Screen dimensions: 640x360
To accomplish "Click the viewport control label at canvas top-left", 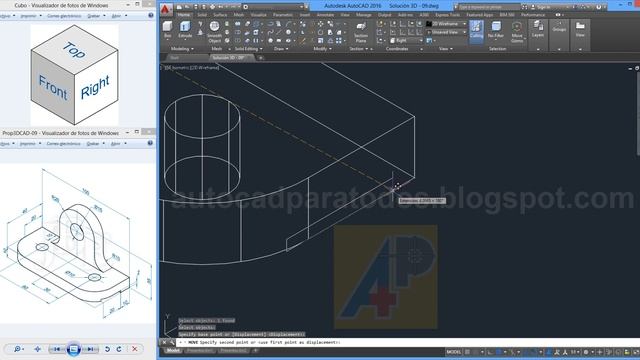I will (191, 68).
